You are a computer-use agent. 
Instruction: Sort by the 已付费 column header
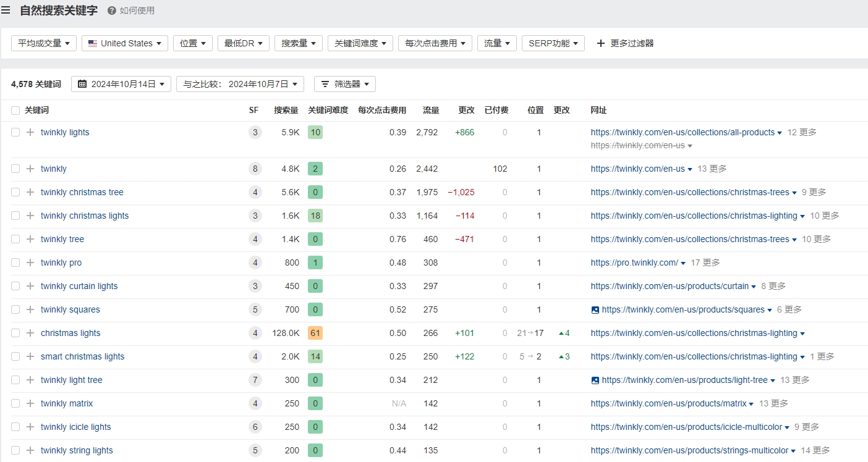(496, 110)
